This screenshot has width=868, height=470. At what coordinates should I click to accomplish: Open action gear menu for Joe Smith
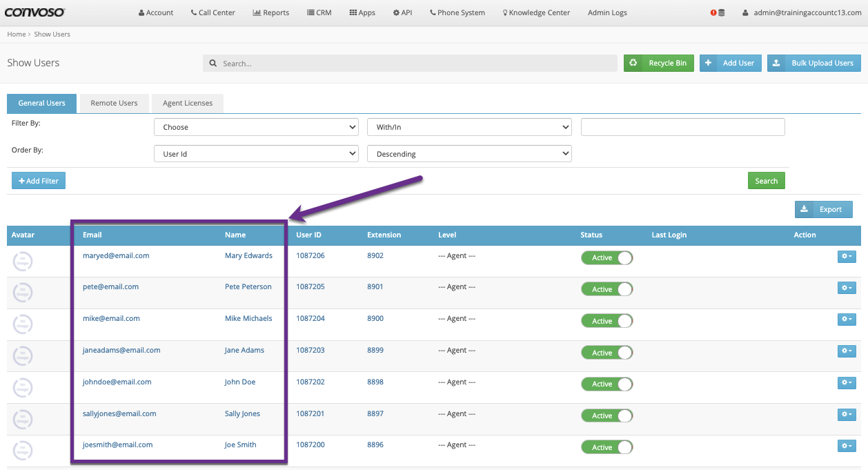[847, 446]
